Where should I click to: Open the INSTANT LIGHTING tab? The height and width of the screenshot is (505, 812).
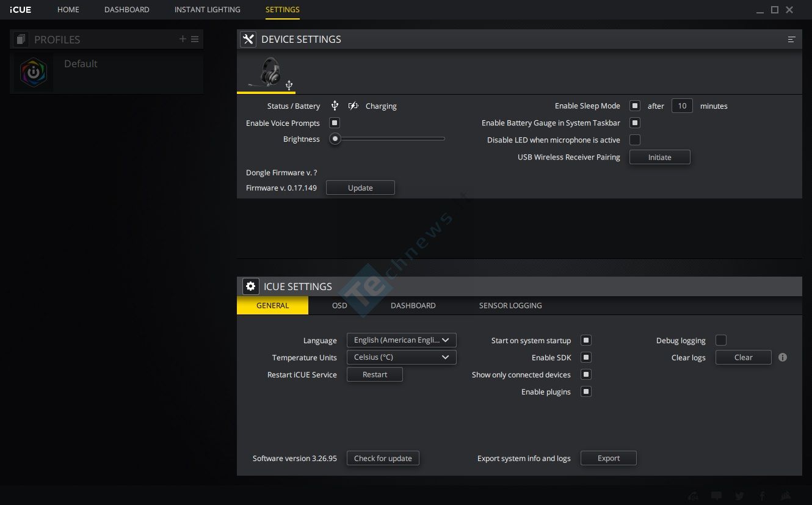pyautogui.click(x=208, y=10)
